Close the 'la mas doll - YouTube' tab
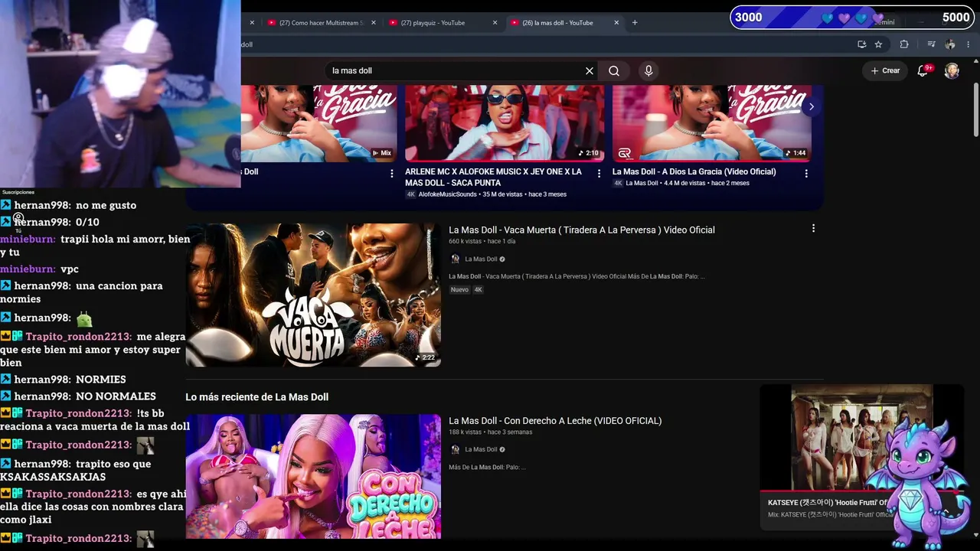 click(x=616, y=23)
